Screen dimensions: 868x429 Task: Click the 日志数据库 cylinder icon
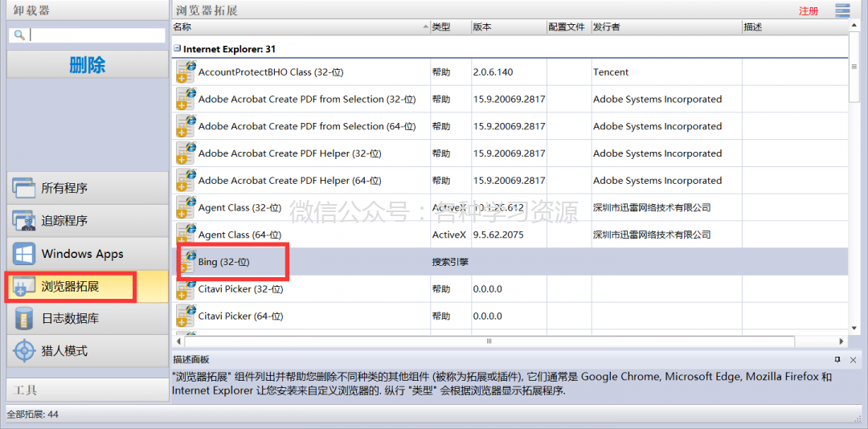24,319
